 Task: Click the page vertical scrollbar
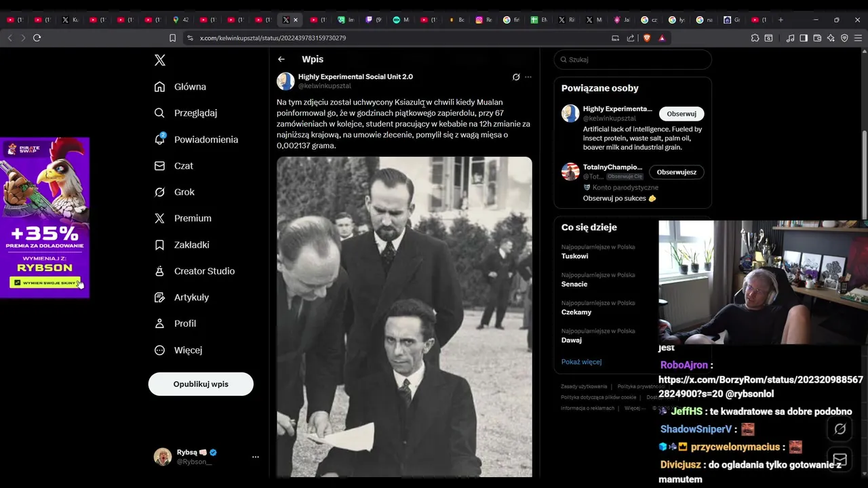[x=864, y=176]
